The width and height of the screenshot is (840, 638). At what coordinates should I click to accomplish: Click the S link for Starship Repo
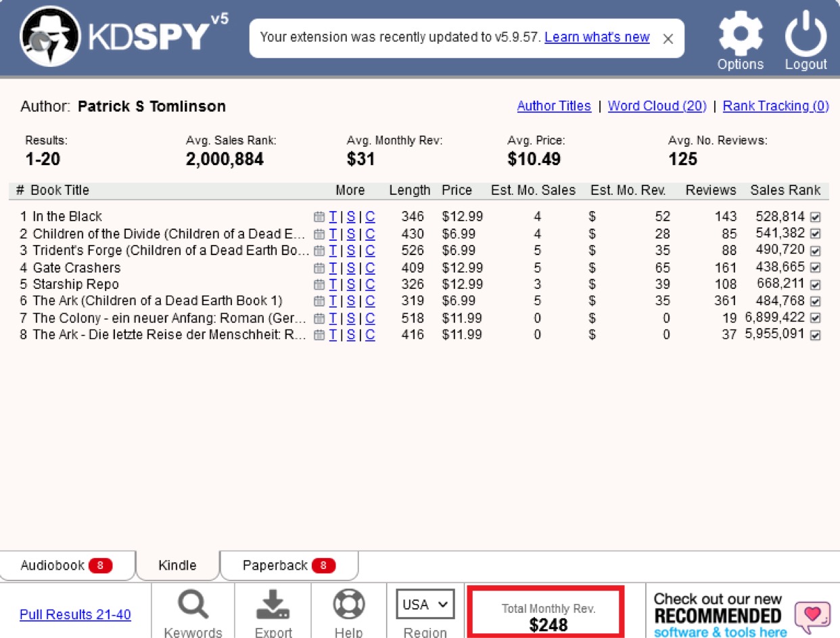pyautogui.click(x=351, y=284)
